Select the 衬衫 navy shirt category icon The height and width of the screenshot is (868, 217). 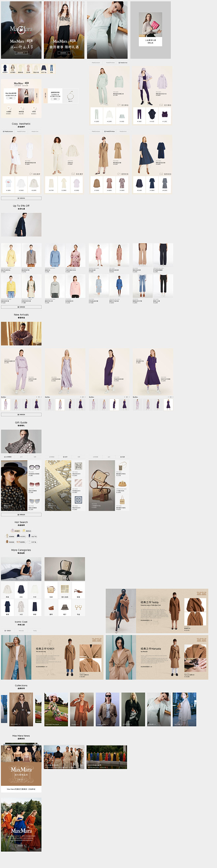pyautogui.click(x=21, y=590)
